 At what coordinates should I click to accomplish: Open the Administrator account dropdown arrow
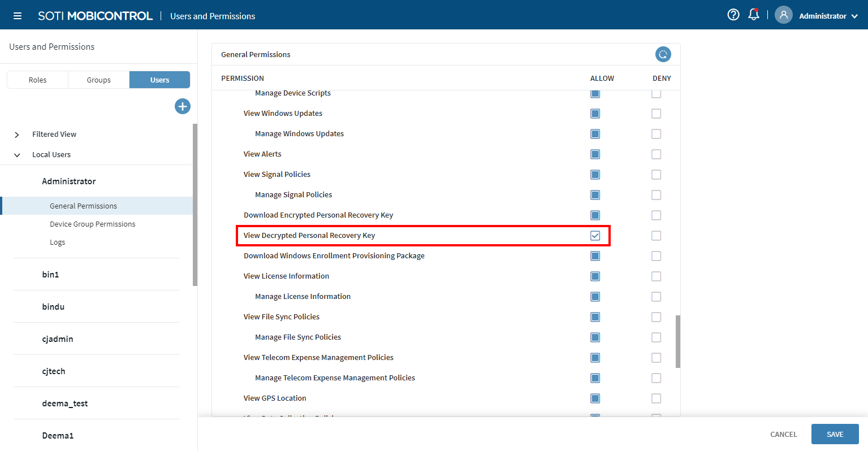[854, 16]
